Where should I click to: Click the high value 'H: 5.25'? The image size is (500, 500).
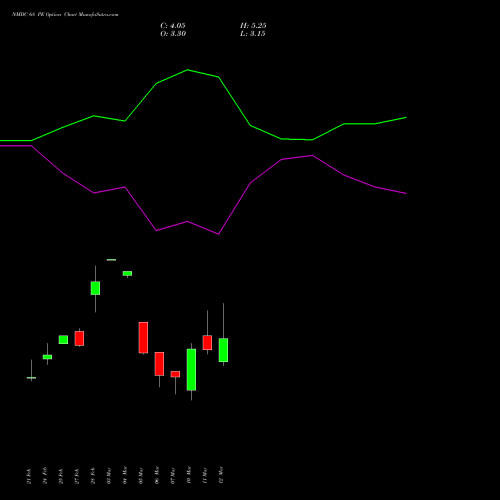click(253, 26)
